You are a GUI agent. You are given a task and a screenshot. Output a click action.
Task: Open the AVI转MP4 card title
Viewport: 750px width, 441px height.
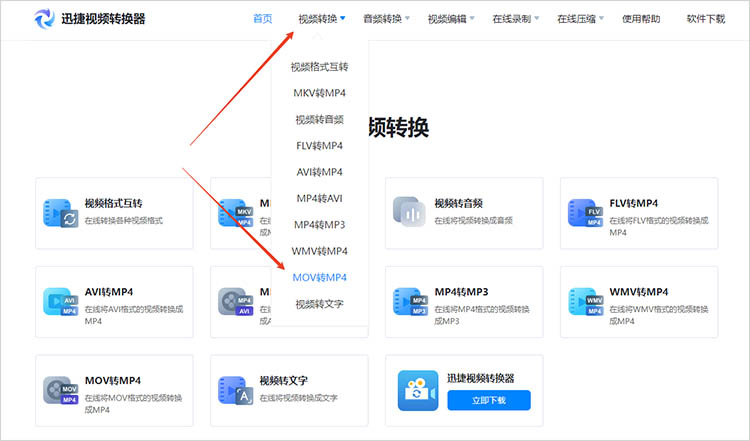click(109, 292)
